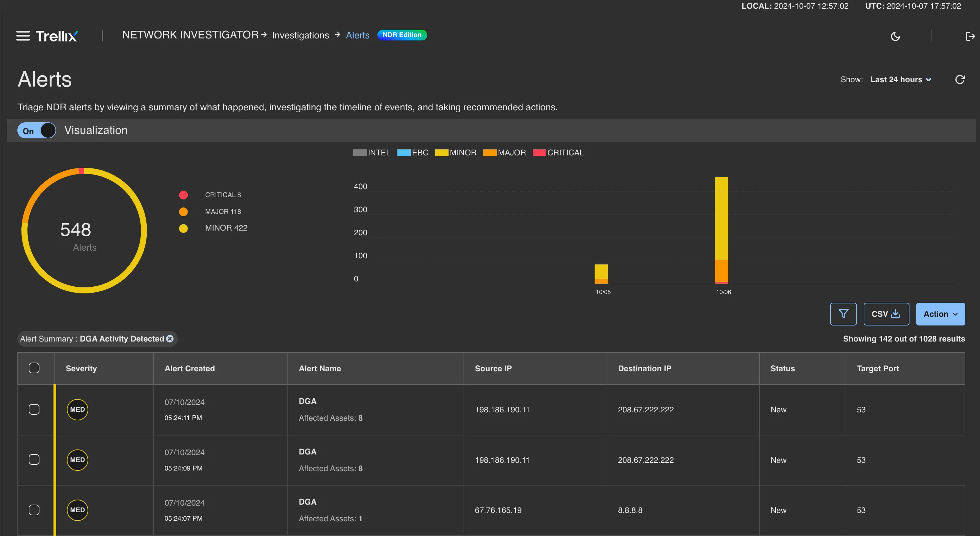Click the Trellix logo

point(56,35)
